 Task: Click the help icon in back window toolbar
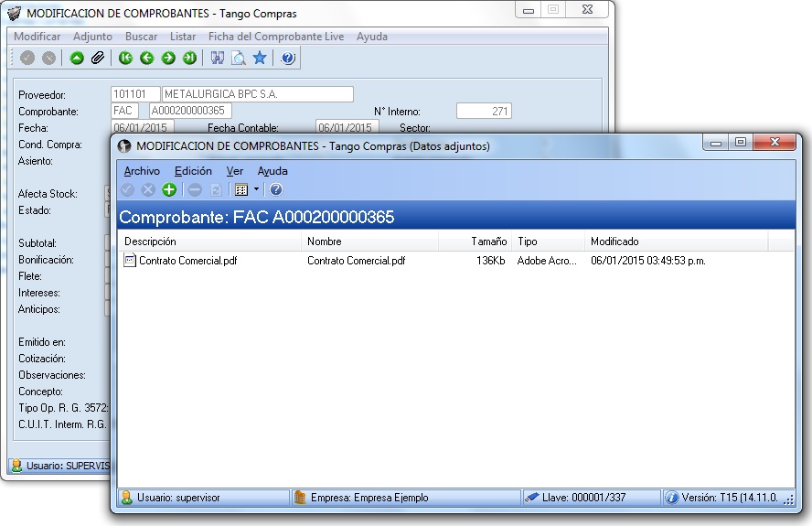tap(288, 58)
